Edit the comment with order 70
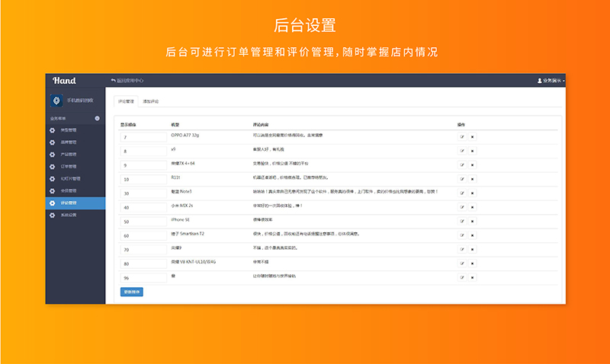The width and height of the screenshot is (610, 364). (x=462, y=250)
